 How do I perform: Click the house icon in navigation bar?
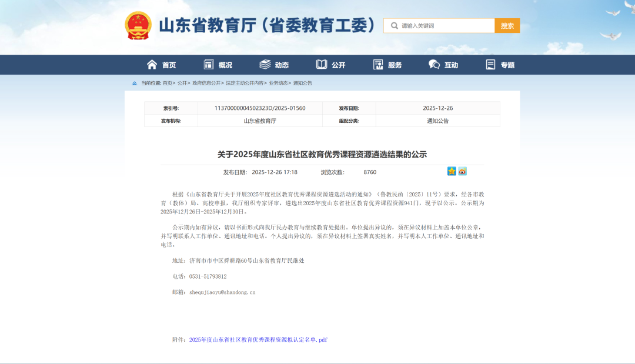(152, 65)
